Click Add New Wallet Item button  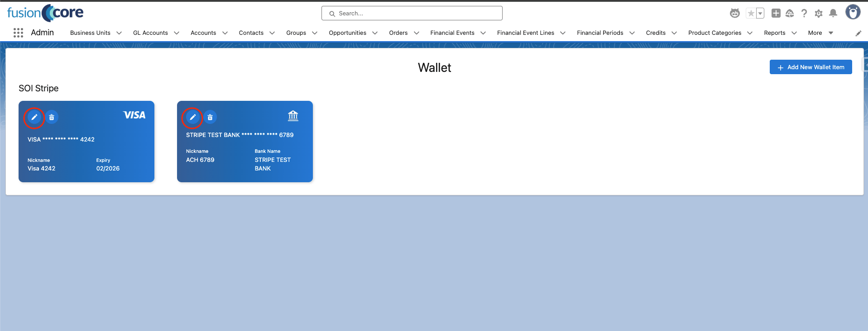811,67
